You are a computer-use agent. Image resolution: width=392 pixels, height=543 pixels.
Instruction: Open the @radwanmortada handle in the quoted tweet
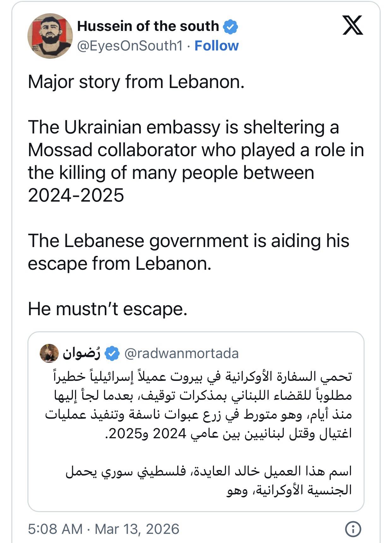(x=181, y=353)
